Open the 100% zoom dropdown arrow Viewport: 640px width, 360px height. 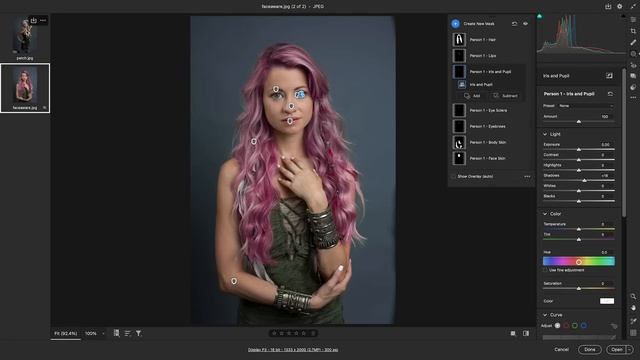coord(103,333)
